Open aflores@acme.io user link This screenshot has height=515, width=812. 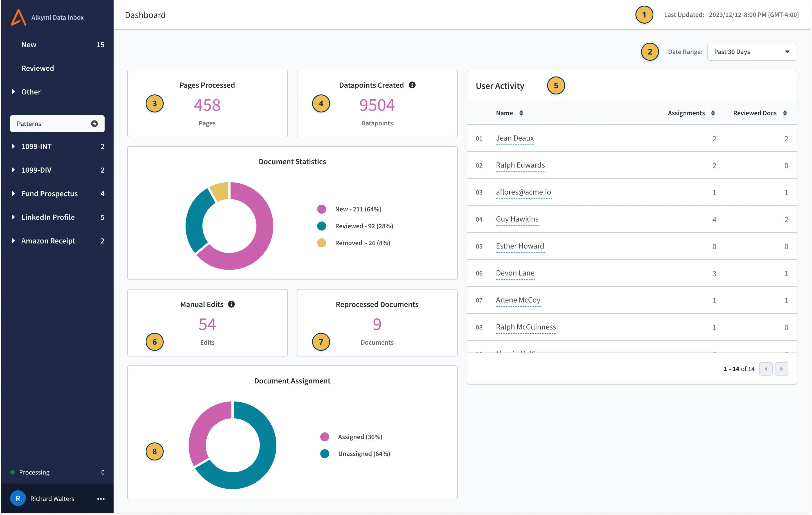tap(523, 192)
